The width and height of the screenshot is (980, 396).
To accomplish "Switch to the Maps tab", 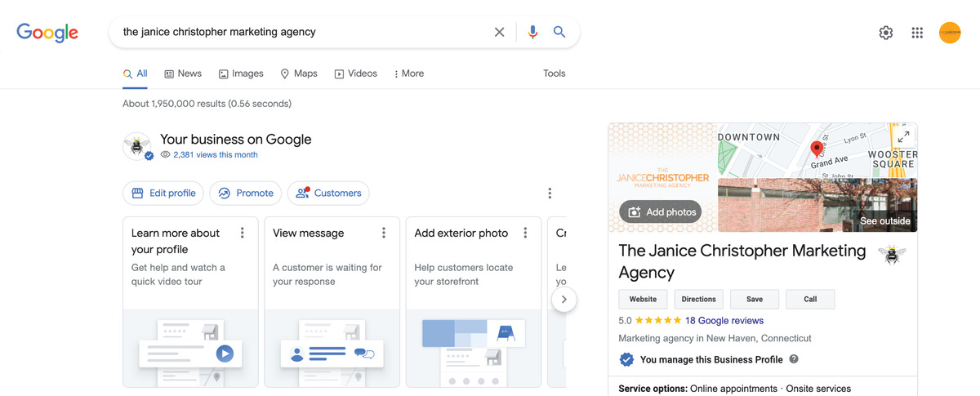I will (x=298, y=73).
